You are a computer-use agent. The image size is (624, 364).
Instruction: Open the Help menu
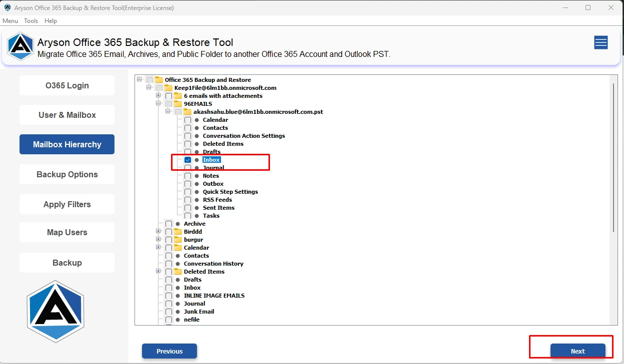[50, 21]
